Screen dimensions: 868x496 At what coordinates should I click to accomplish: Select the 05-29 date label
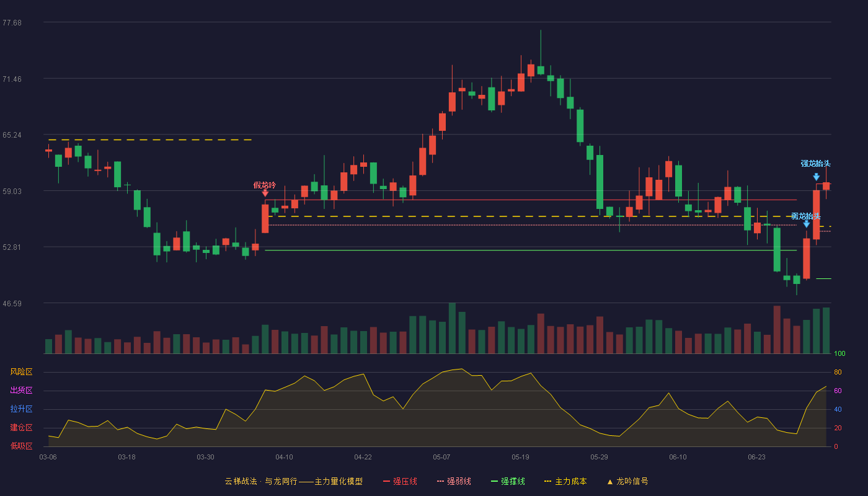click(x=599, y=457)
